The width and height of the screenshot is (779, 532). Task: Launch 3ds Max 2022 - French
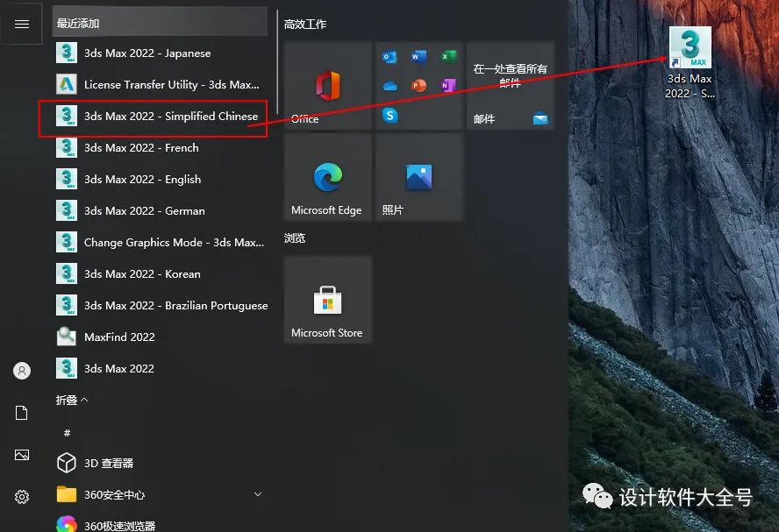pos(160,148)
